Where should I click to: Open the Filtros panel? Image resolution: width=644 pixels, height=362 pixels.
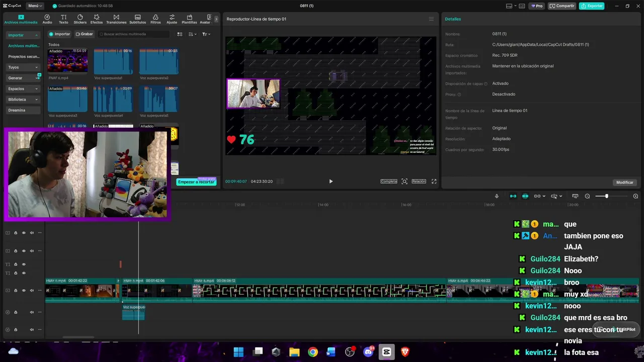(x=155, y=19)
